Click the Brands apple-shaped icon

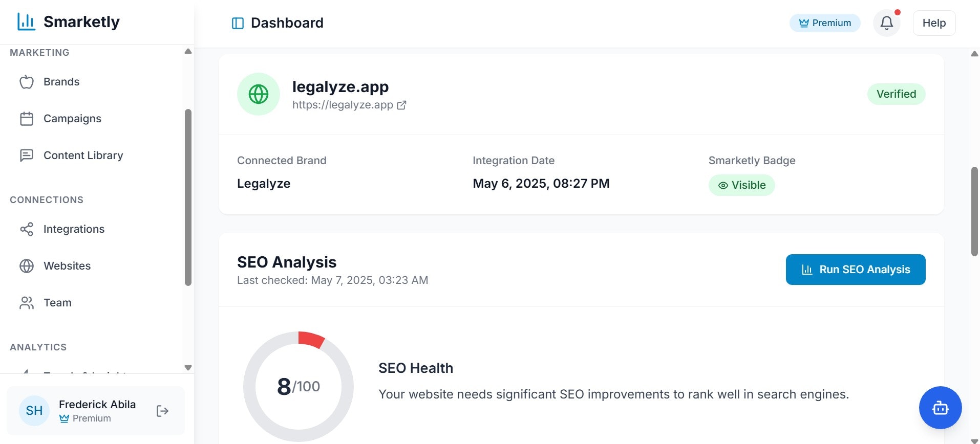[27, 82]
